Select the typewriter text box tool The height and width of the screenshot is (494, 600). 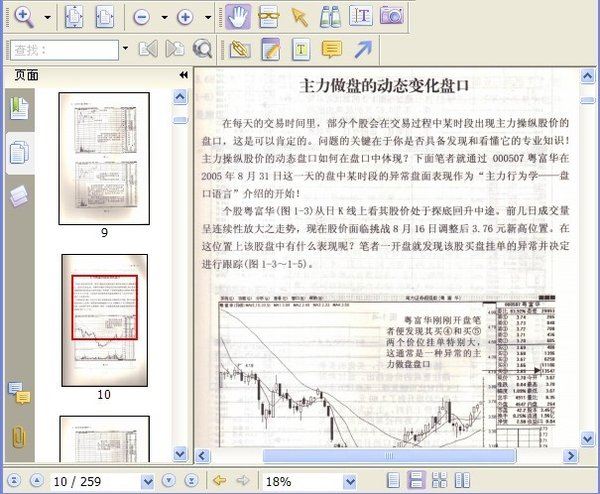point(301,49)
